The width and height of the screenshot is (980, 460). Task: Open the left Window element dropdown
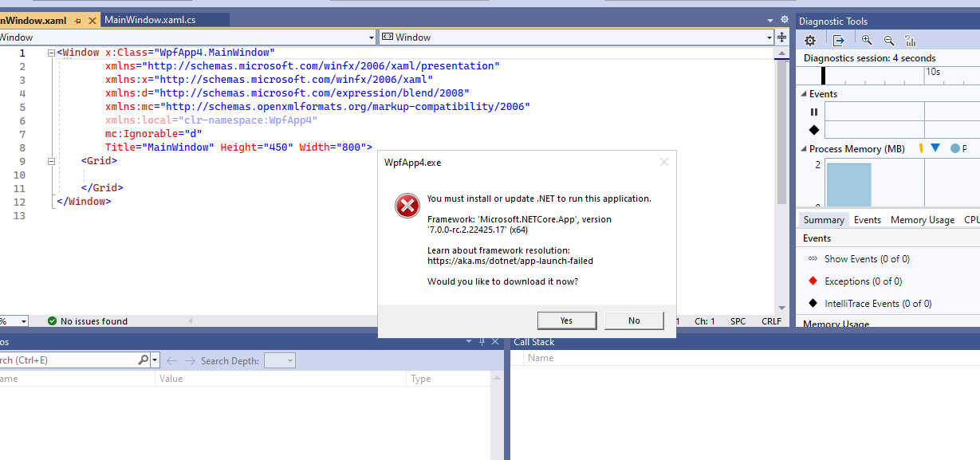point(372,37)
